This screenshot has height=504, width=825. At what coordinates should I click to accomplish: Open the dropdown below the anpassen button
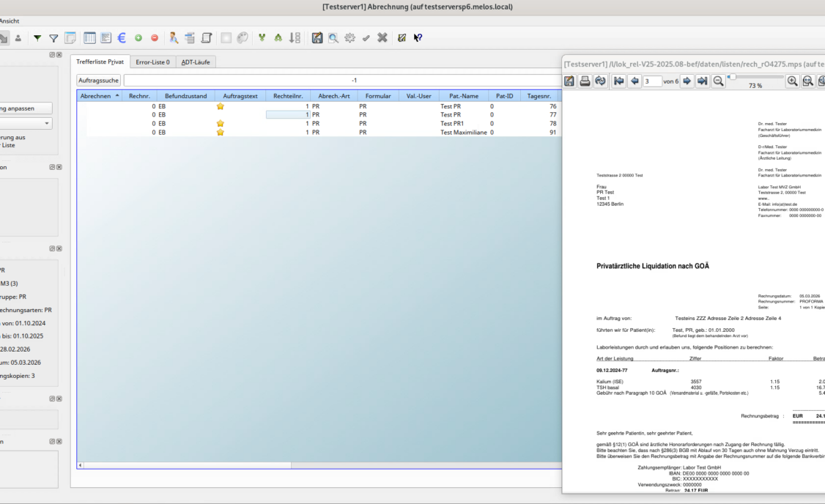[26, 124]
